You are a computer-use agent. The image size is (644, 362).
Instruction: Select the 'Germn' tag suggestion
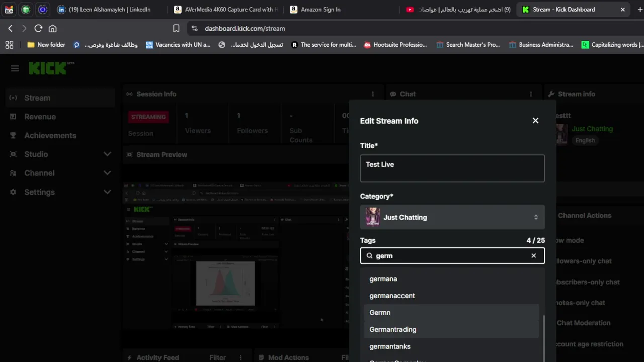(452, 313)
